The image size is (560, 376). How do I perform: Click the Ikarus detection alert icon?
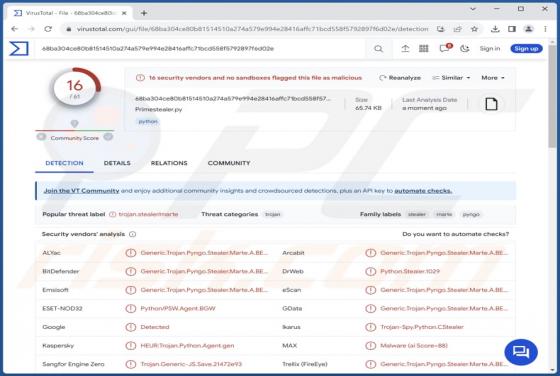point(371,327)
